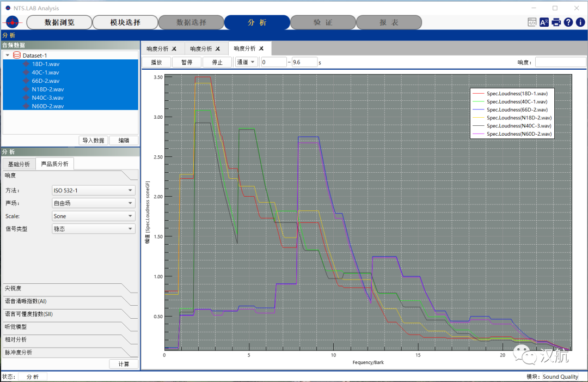Select 18D-1.wav in the dataset tree
The image size is (588, 382).
tap(45, 64)
